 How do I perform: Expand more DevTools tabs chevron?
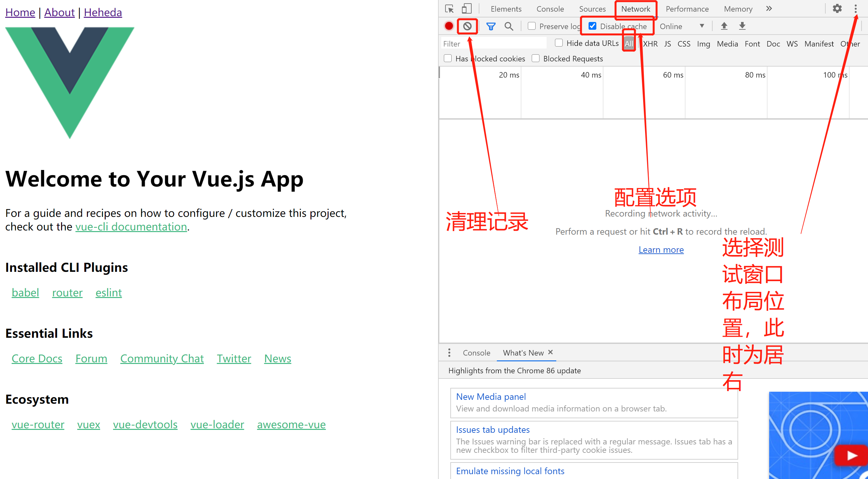pos(769,9)
